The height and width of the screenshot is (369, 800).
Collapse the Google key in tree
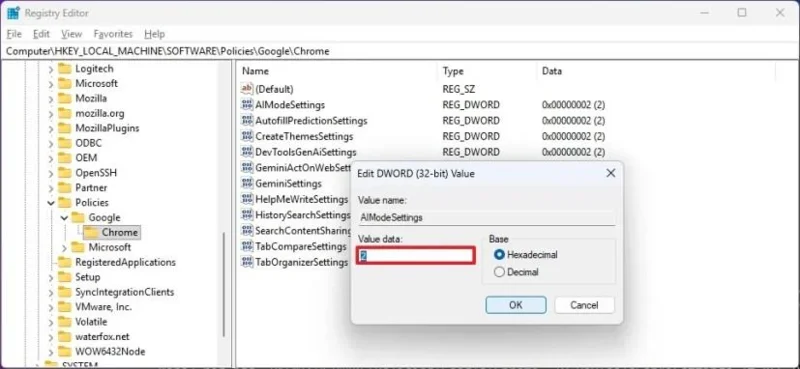[x=64, y=217]
